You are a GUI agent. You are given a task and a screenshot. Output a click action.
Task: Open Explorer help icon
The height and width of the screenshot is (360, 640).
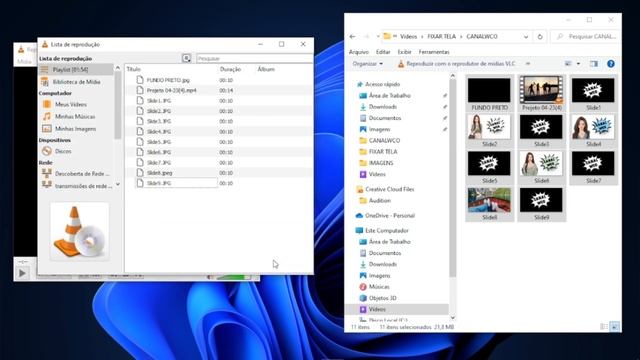[611, 64]
